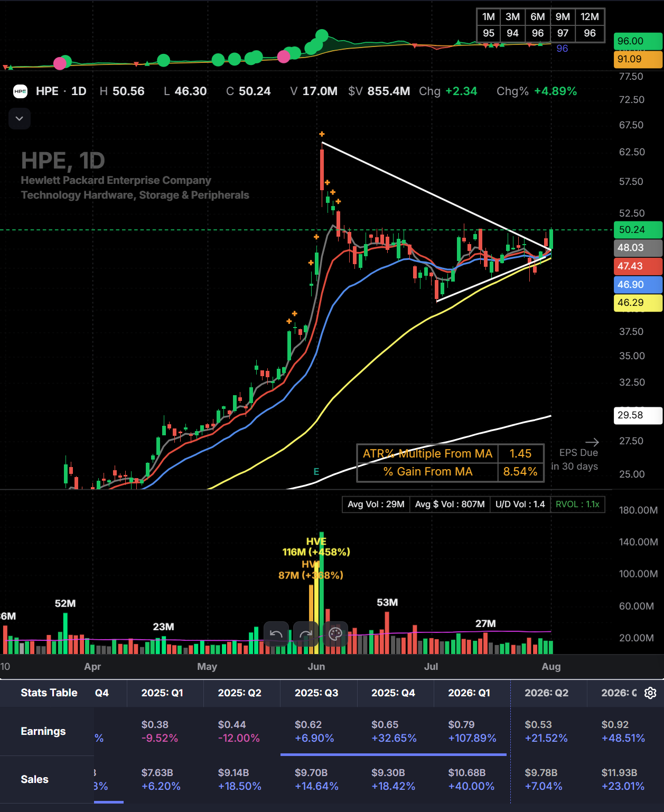
Task: Click the -12.00% earnings change value
Action: [x=239, y=738]
